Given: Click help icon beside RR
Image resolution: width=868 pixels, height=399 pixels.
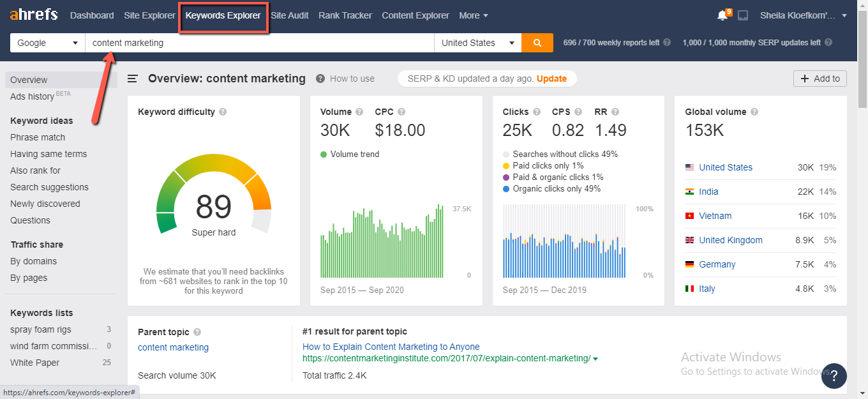Looking at the screenshot, I should pyautogui.click(x=615, y=112).
